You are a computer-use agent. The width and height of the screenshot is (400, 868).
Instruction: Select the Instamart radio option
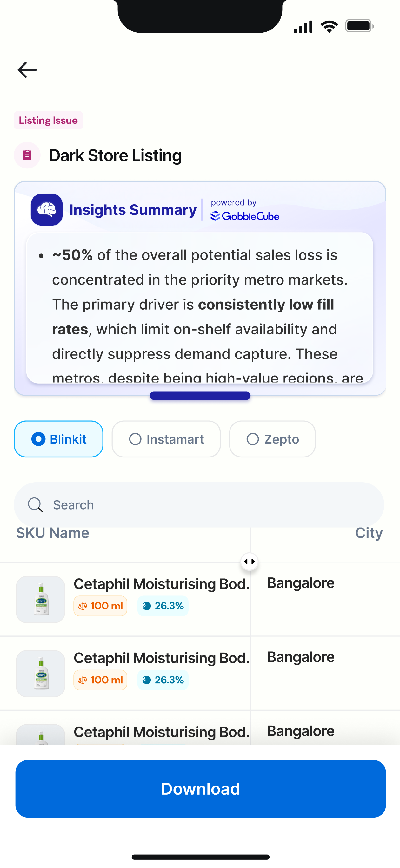[x=166, y=439]
